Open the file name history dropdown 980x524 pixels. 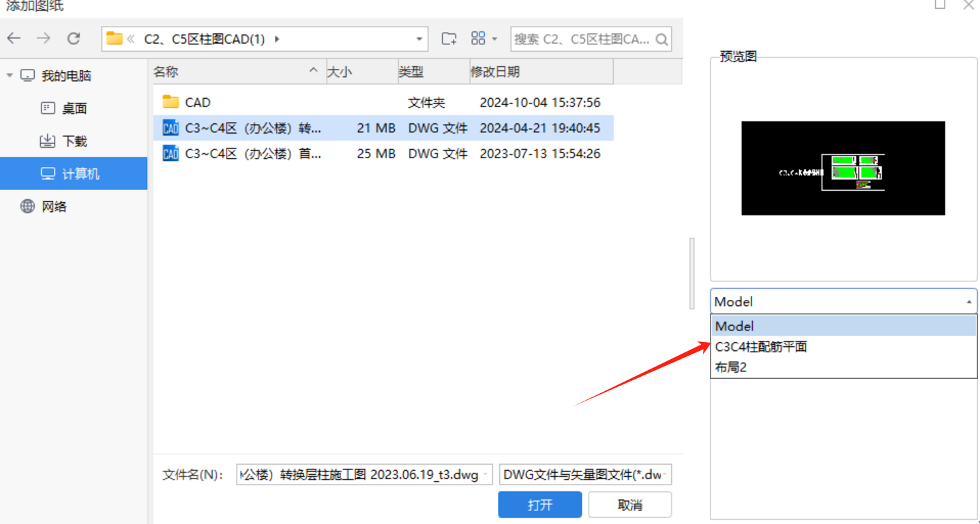coord(485,475)
